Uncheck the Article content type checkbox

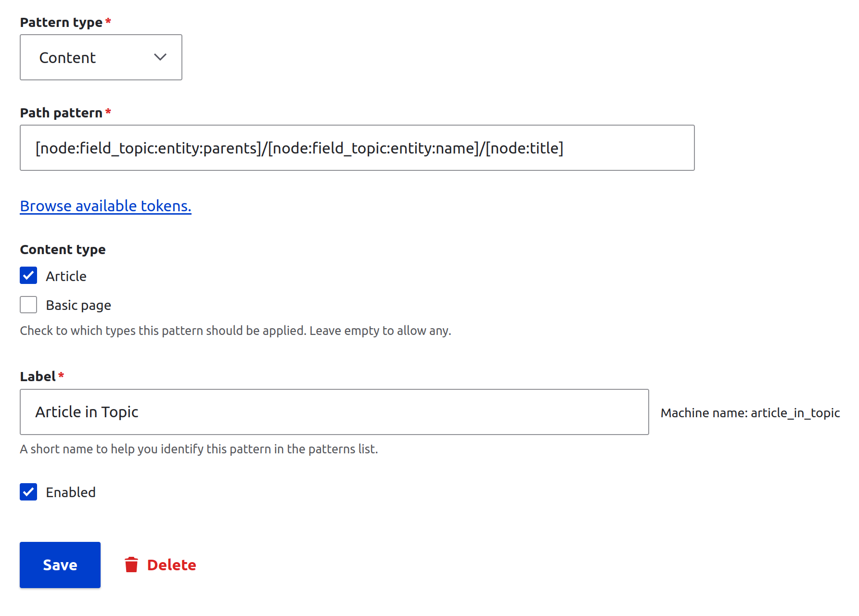pyautogui.click(x=28, y=276)
